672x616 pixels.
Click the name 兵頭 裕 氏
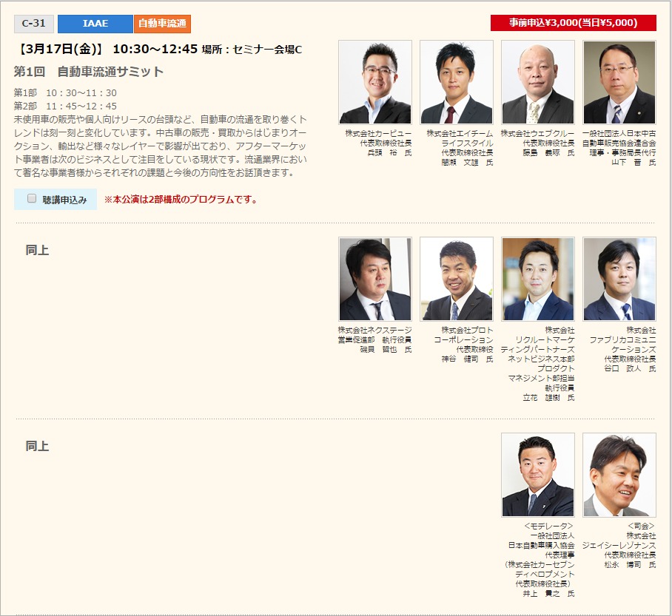389,153
